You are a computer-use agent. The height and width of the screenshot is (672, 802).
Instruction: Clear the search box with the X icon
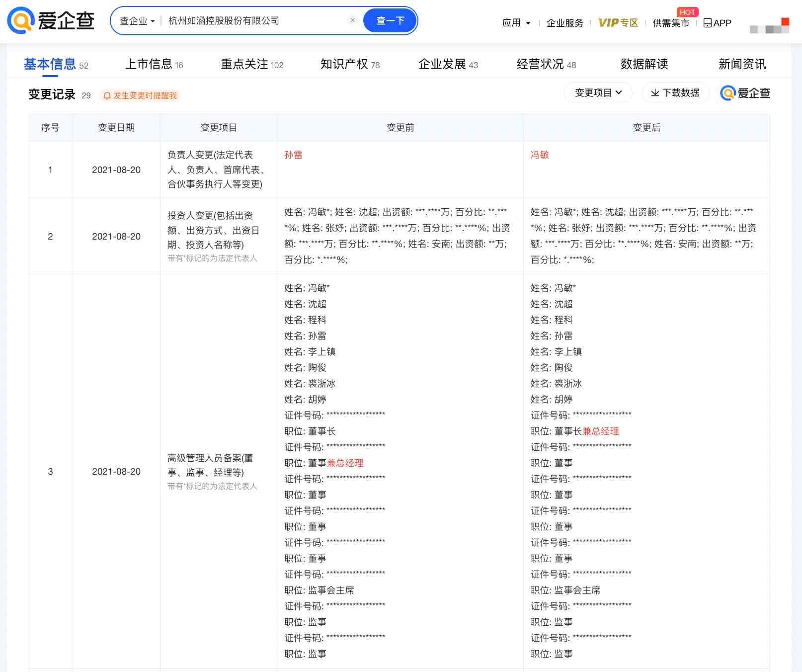point(352,20)
